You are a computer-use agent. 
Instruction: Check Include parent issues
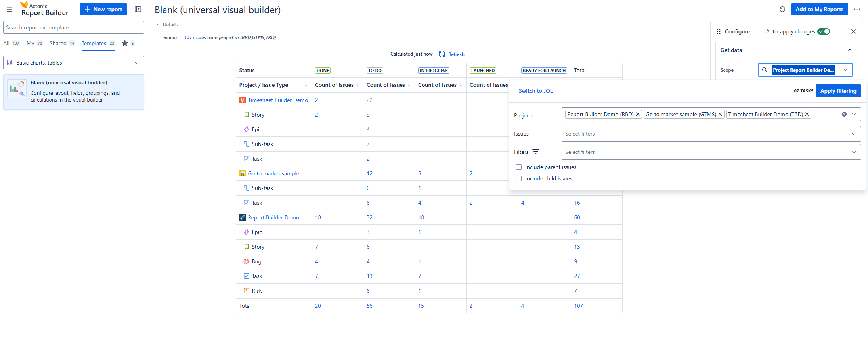(x=519, y=167)
